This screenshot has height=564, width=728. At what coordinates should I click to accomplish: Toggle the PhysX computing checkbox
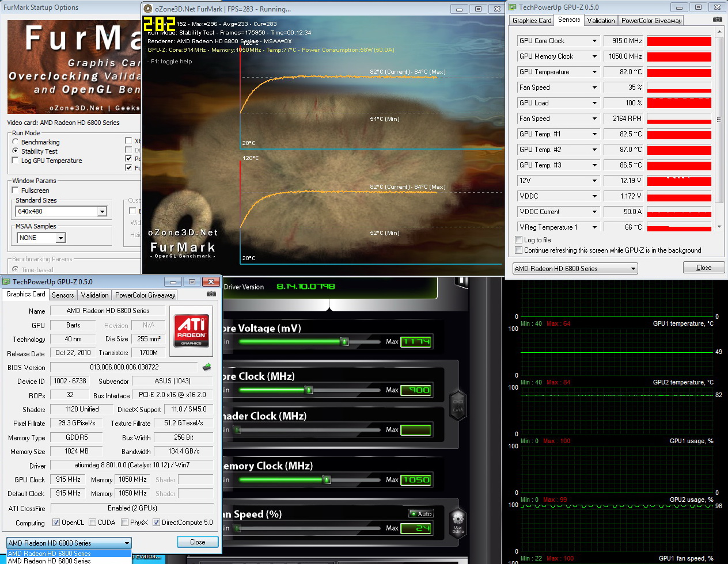point(124,523)
